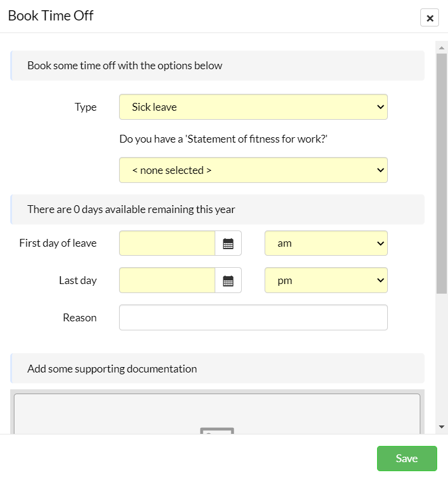This screenshot has height=479, width=448.
Task: Focus the First day of leave date field
Action: click(167, 243)
